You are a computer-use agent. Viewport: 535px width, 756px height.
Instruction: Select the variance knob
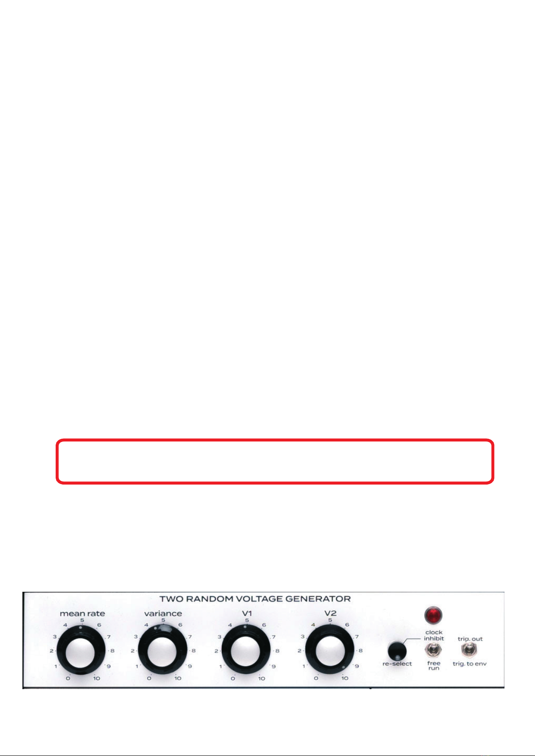pyautogui.click(x=162, y=651)
